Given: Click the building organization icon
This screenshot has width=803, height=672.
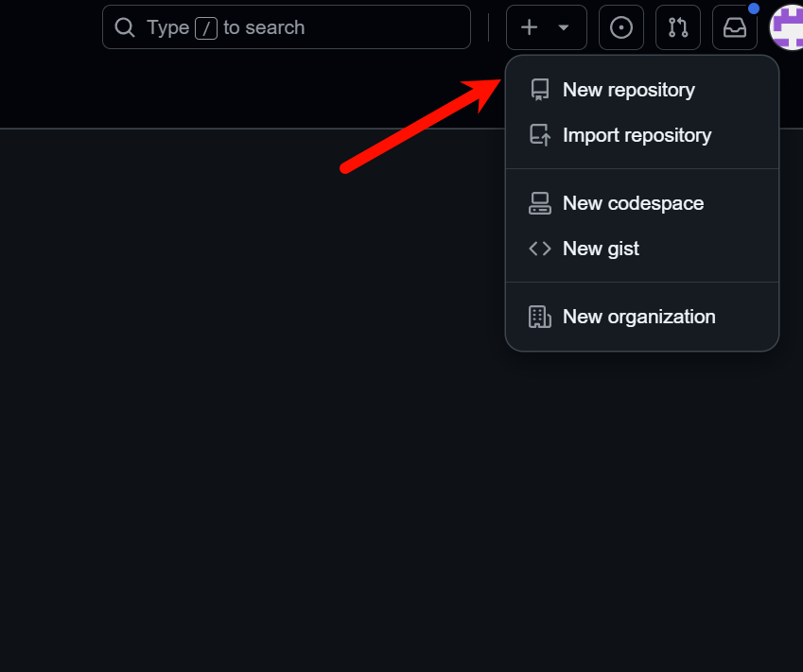Looking at the screenshot, I should [x=540, y=317].
